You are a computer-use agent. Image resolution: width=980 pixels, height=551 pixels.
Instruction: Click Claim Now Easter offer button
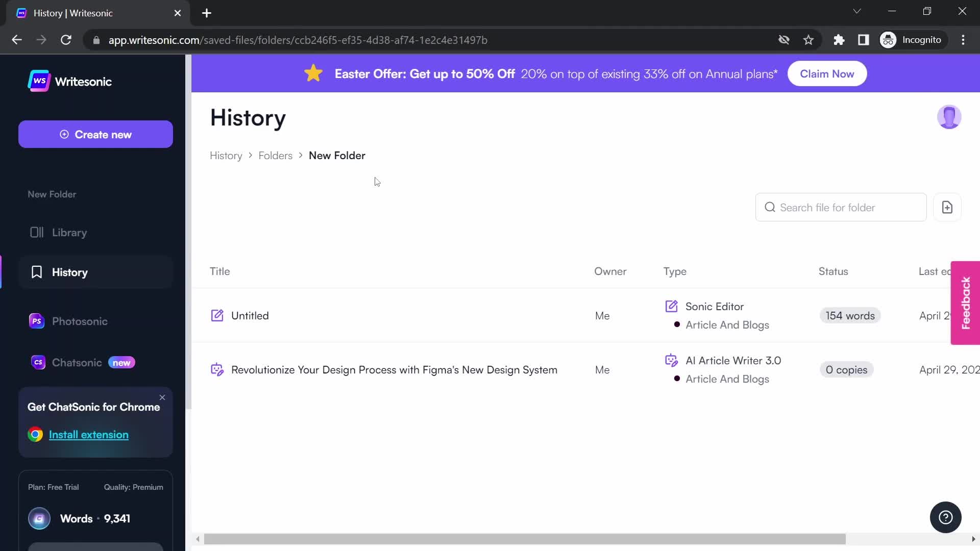point(827,73)
